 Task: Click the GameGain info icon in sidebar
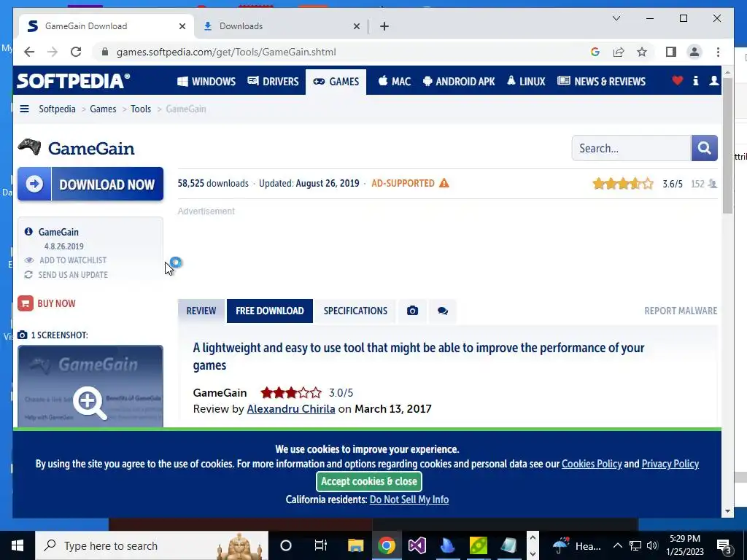point(28,231)
